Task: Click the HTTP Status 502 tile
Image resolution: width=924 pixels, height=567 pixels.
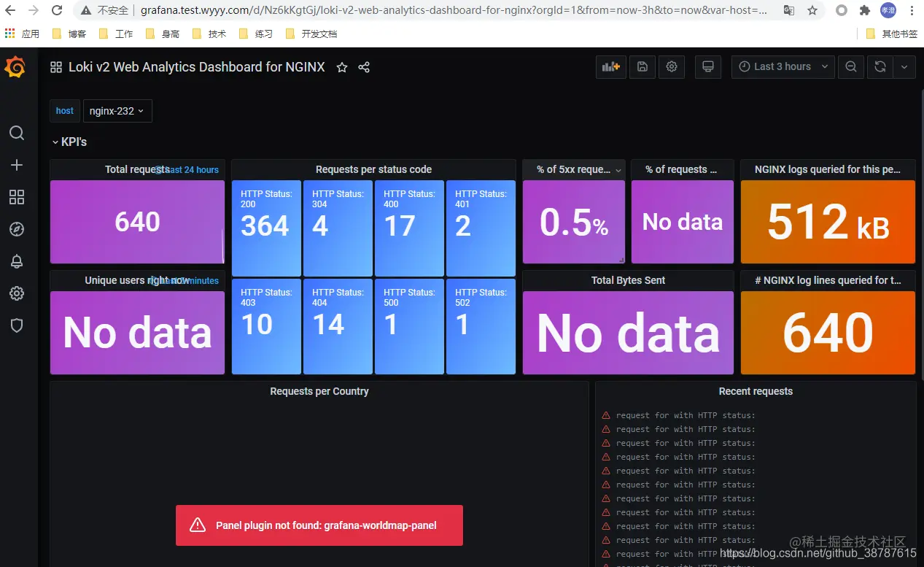Action: tap(481, 327)
